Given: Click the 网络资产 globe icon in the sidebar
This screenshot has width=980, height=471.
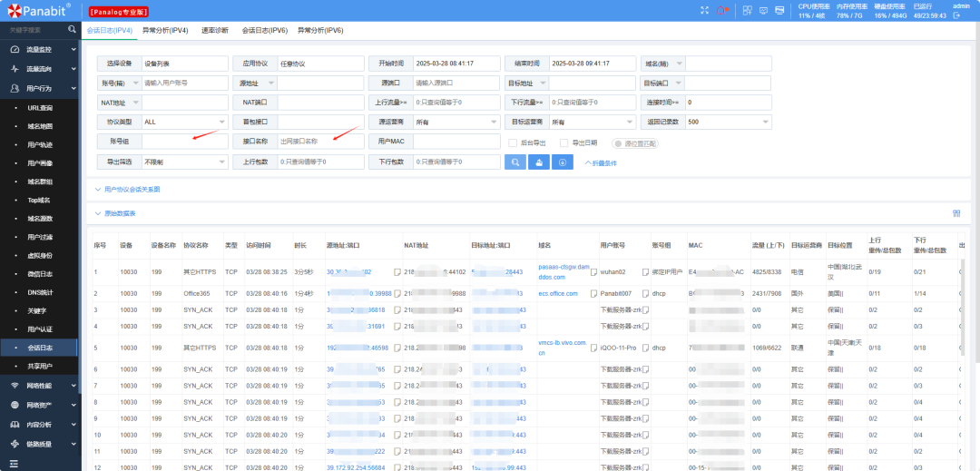Looking at the screenshot, I should 15,405.
